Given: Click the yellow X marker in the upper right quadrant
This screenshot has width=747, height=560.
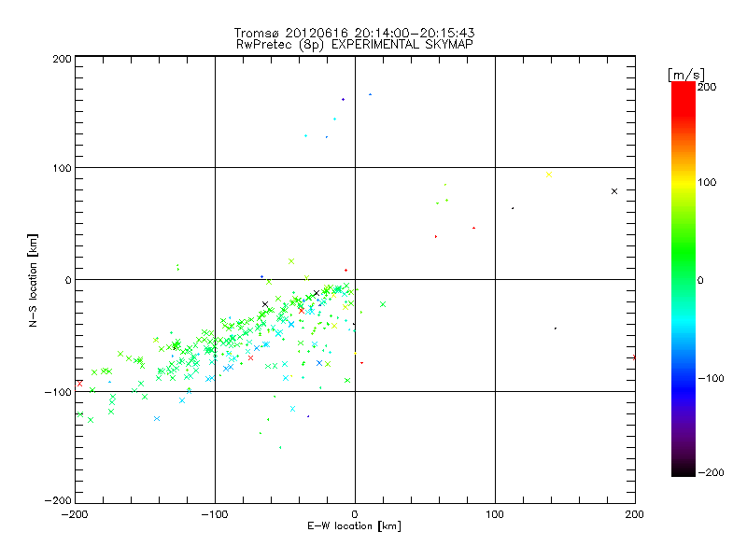Looking at the screenshot, I should [549, 175].
